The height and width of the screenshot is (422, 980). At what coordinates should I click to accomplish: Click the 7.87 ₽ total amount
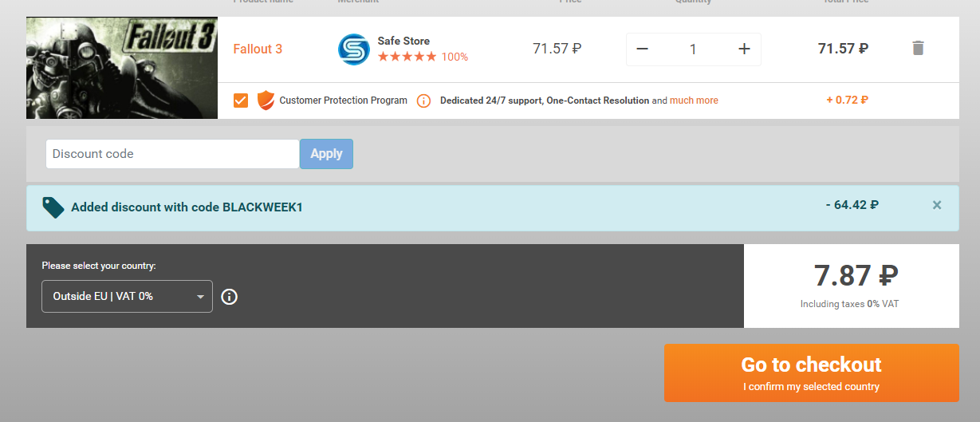click(x=856, y=275)
